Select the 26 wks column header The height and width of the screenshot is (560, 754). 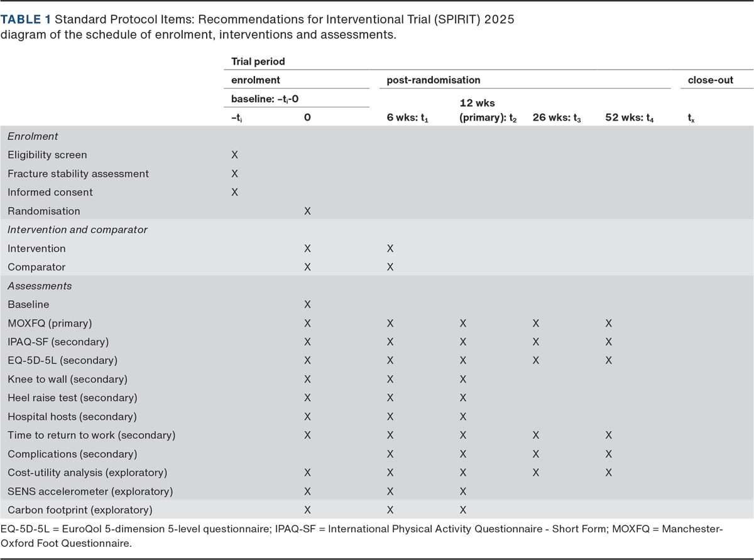(556, 117)
